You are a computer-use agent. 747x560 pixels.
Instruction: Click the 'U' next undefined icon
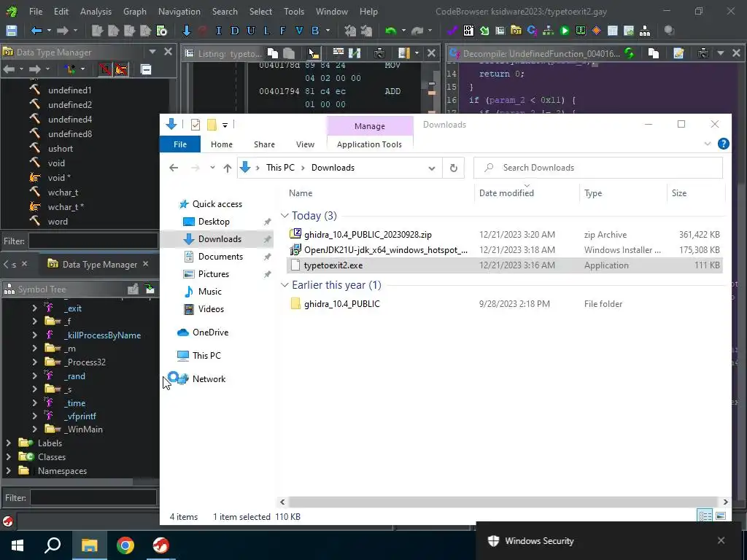(251, 31)
